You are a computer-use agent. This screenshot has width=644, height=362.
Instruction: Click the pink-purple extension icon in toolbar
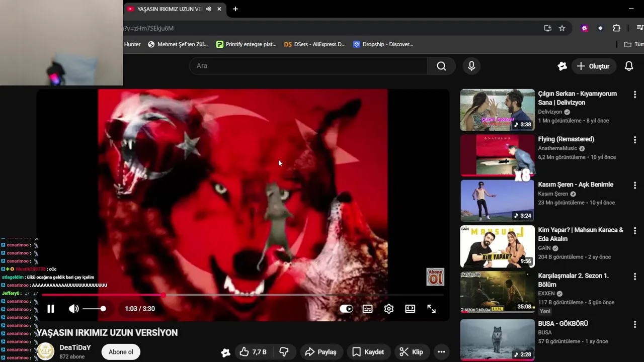tap(585, 28)
